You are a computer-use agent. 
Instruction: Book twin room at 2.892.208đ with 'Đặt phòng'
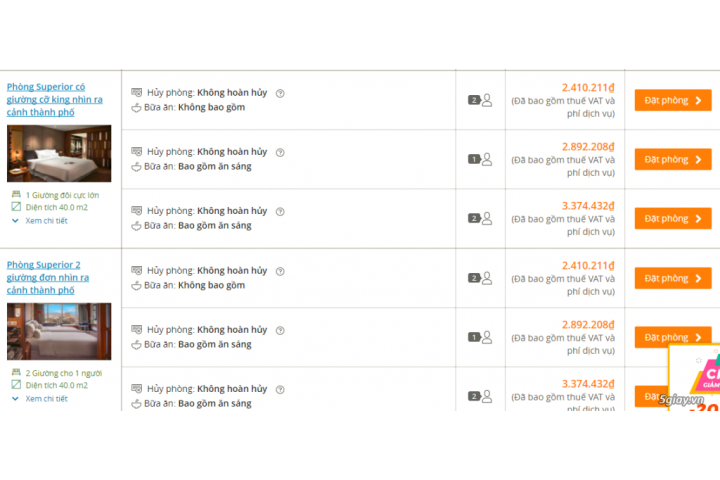(x=673, y=337)
